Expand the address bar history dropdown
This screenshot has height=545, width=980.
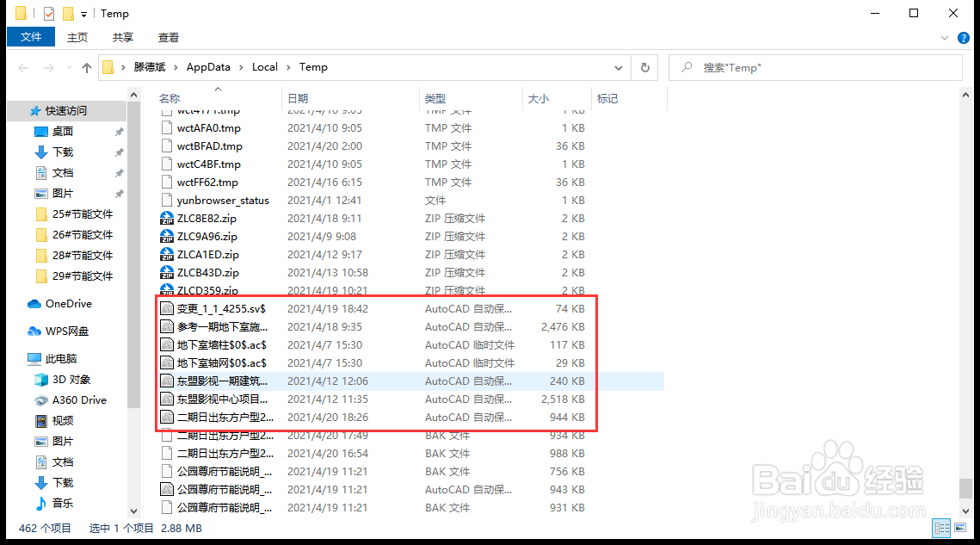(x=618, y=67)
